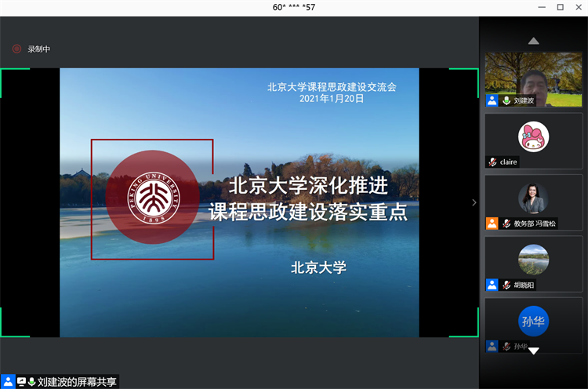
Task: Click the microphone icon beside 刘建波
Action: [x=506, y=100]
